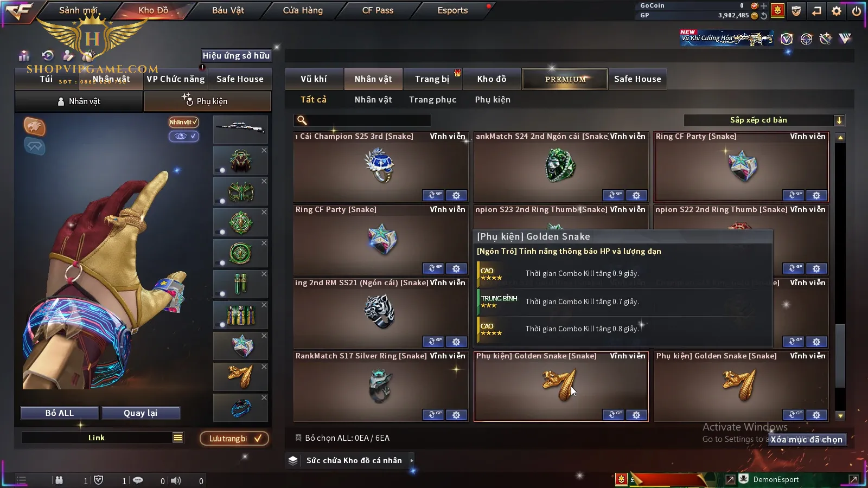Open the settings gear in top bar
The height and width of the screenshot is (488, 868).
837,11
